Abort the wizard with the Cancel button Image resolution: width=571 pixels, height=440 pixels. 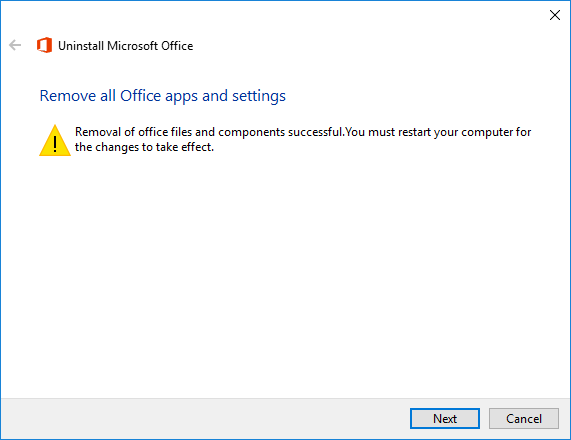[x=524, y=419]
